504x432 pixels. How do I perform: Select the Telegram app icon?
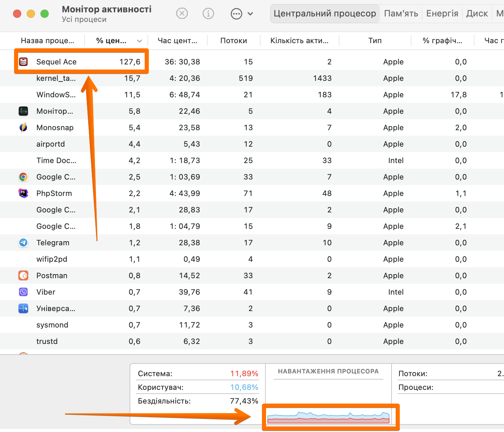[x=23, y=243]
